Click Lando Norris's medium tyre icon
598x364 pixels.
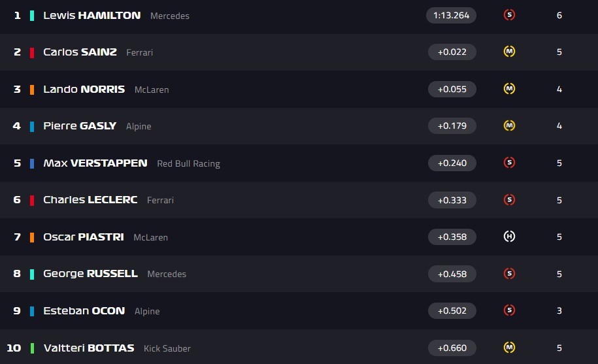pyautogui.click(x=509, y=89)
